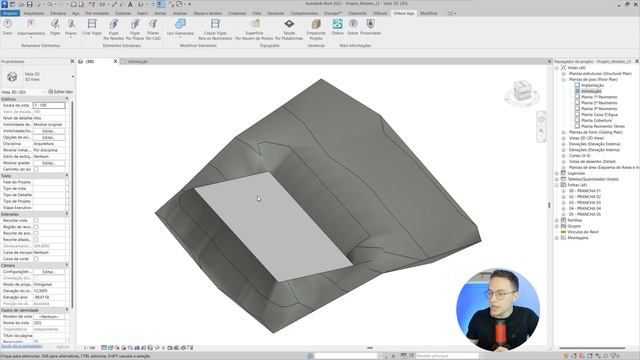Open the Estrutura ribbon tab
640x360 pixels.
58,13
